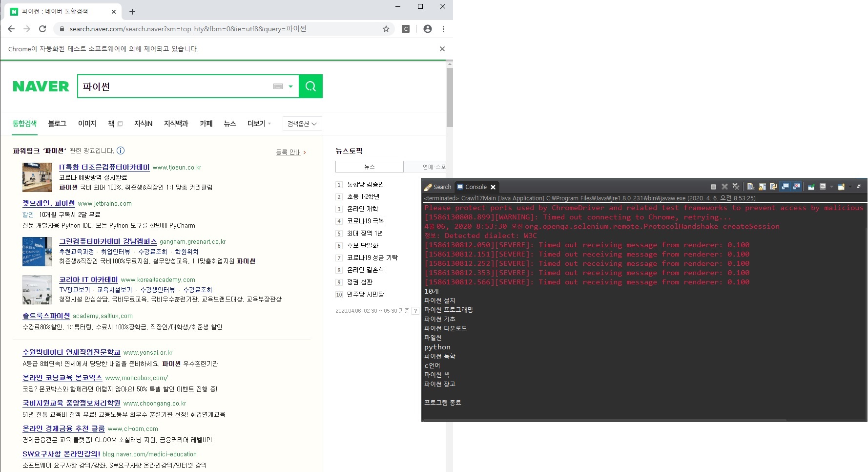View site information lock icon
Viewport: 868px width, 472px height.
62,29
